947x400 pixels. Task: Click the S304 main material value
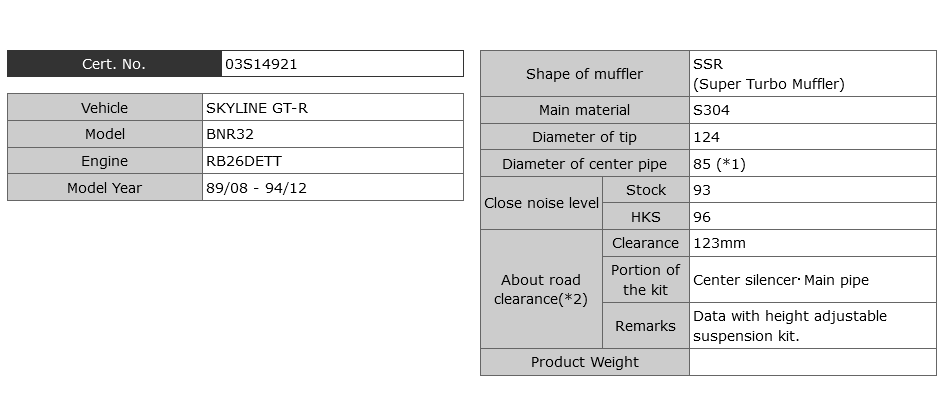711,110
